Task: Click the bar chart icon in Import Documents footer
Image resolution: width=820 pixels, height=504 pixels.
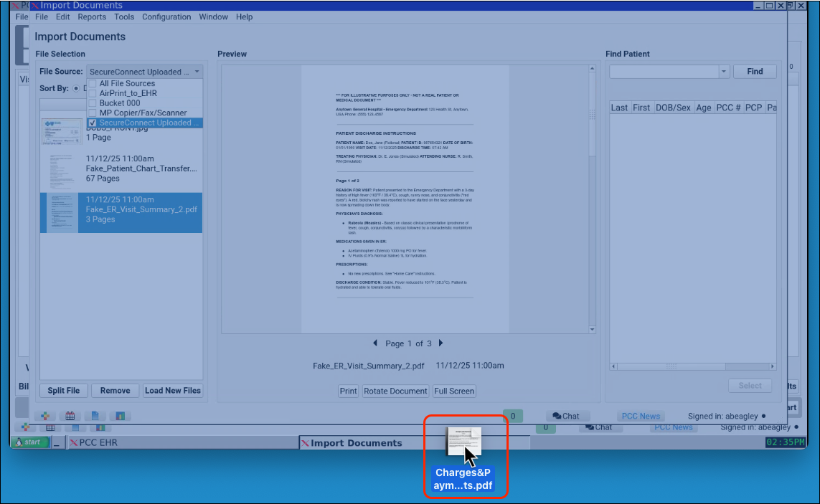Action: tap(121, 416)
